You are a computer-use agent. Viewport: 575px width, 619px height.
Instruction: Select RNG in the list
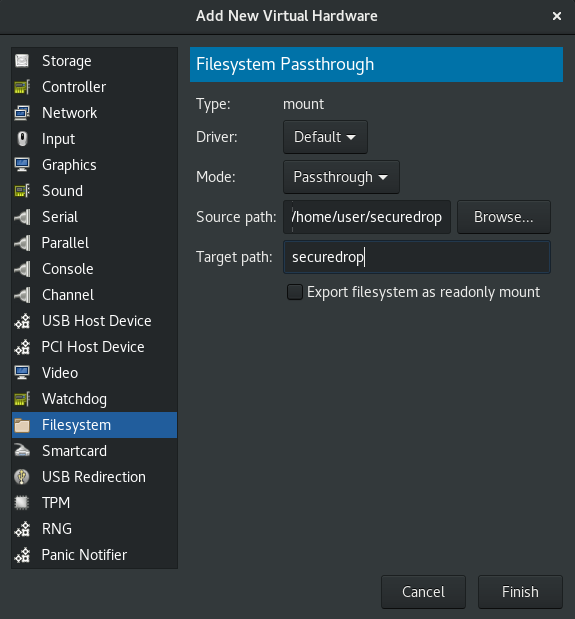tap(94, 529)
